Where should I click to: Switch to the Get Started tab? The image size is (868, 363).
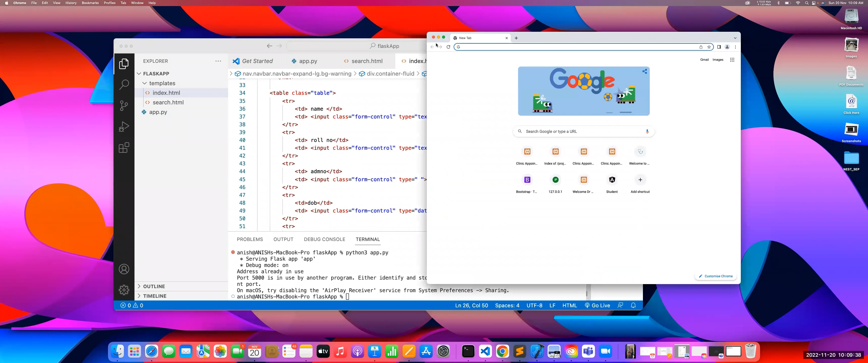257,61
